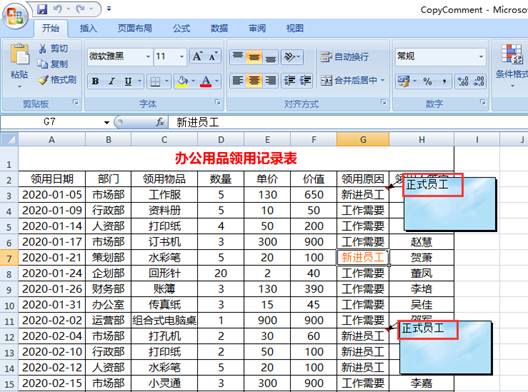
Task: Increase decimal places
Action: pyautogui.click(x=463, y=81)
